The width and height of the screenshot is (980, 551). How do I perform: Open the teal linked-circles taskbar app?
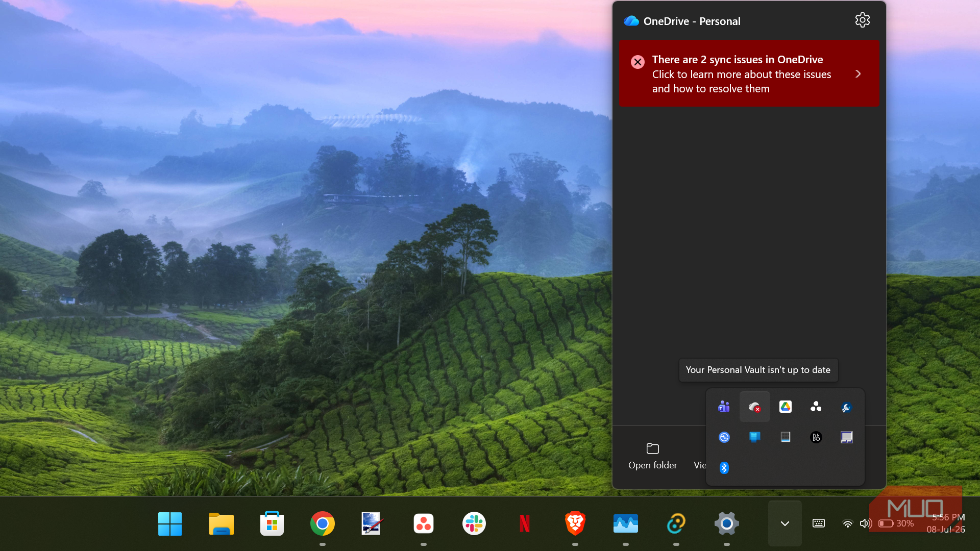click(676, 523)
